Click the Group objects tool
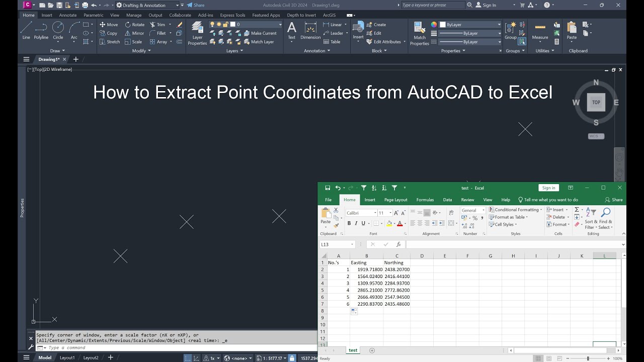Image resolution: width=644 pixels, height=362 pixels. tap(511, 30)
